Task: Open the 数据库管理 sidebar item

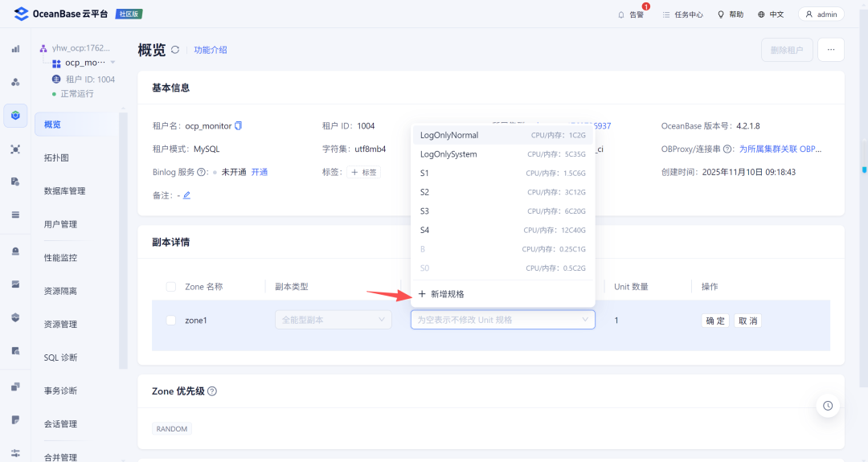Action: pos(65,191)
